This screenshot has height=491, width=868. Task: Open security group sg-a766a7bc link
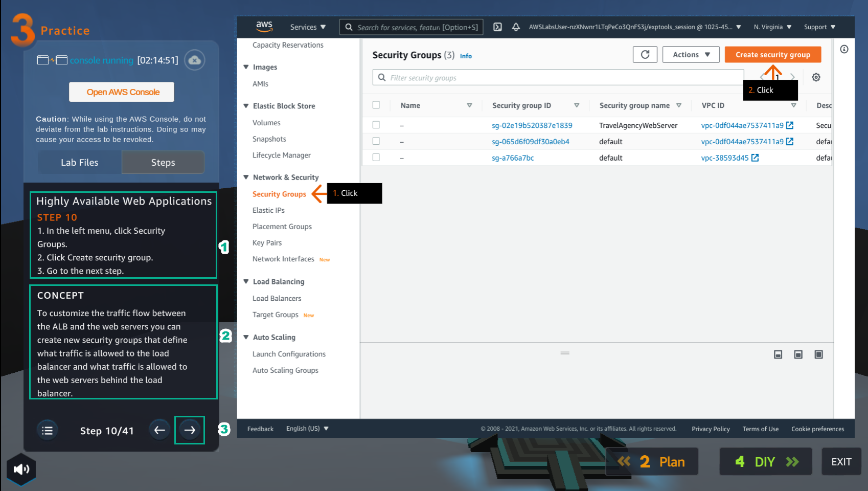[x=513, y=158]
